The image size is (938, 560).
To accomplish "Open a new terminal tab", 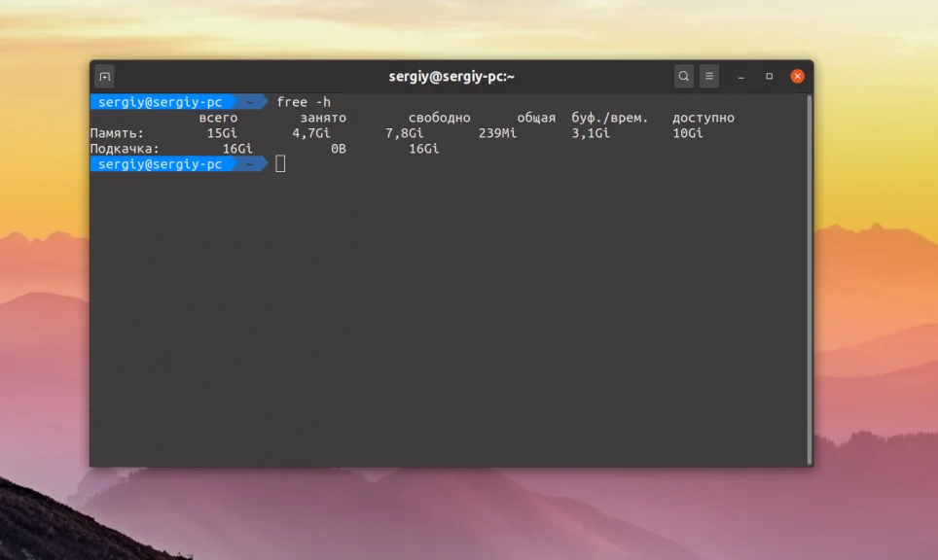I will pyautogui.click(x=105, y=77).
